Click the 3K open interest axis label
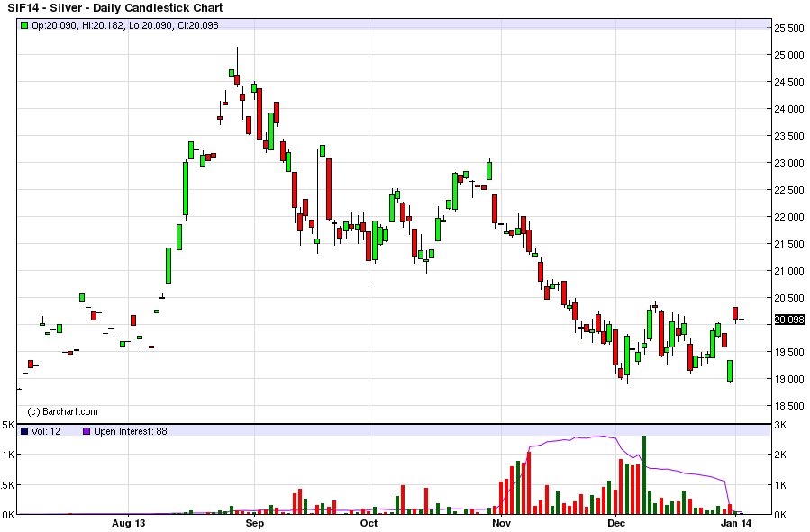 pos(781,426)
